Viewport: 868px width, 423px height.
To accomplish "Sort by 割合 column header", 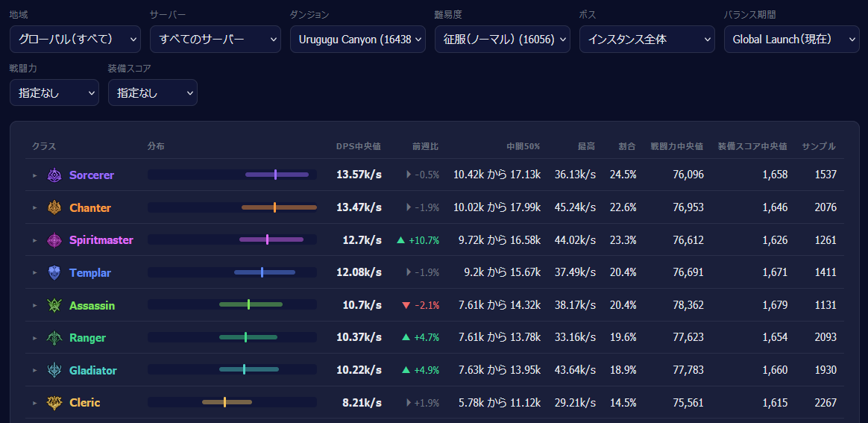I will click(x=627, y=147).
